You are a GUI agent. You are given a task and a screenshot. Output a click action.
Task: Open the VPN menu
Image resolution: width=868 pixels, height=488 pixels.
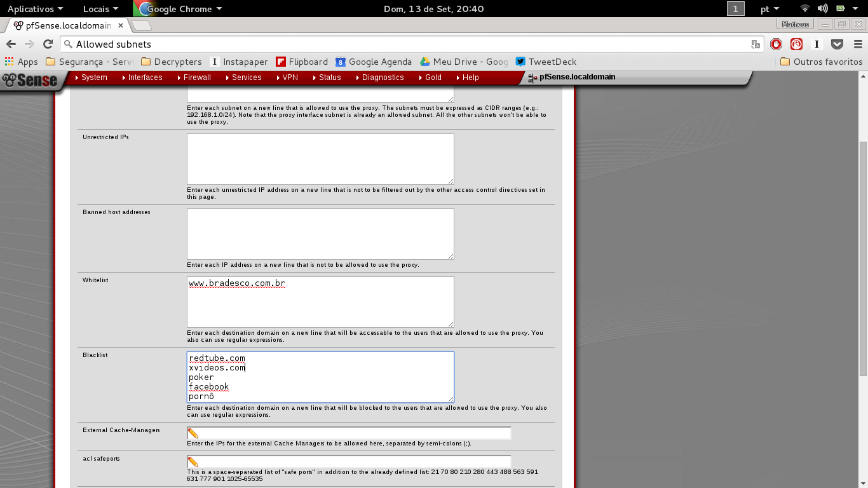(x=287, y=78)
